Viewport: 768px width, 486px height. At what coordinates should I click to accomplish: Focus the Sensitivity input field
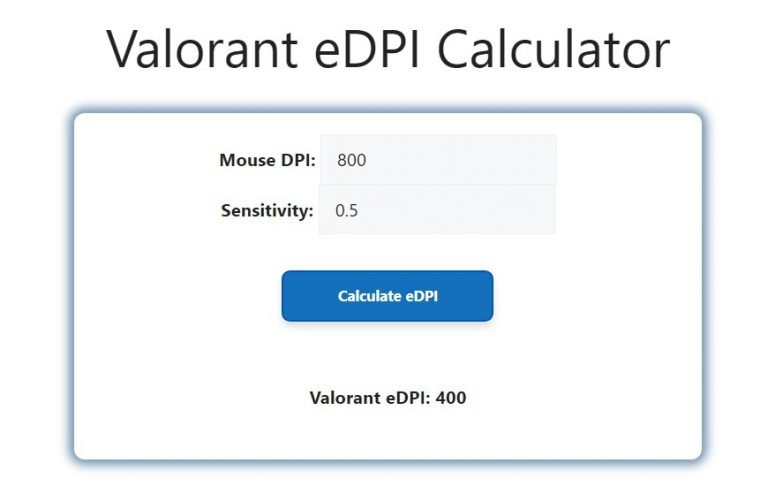tap(436, 211)
